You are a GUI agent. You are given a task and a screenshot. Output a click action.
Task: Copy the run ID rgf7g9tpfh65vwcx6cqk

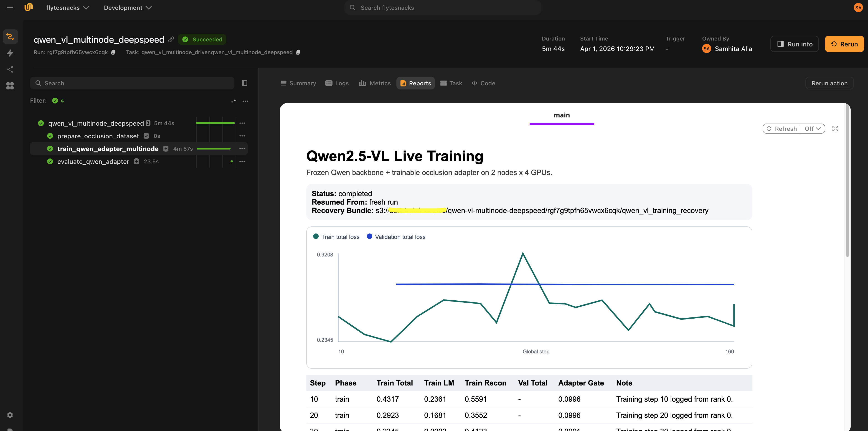113,52
